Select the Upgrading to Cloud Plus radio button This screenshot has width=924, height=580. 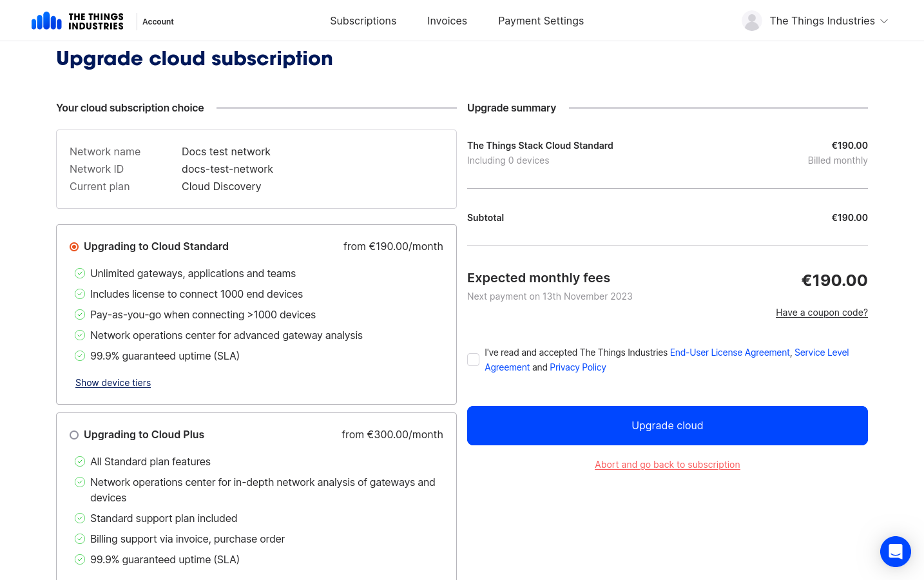tap(74, 435)
